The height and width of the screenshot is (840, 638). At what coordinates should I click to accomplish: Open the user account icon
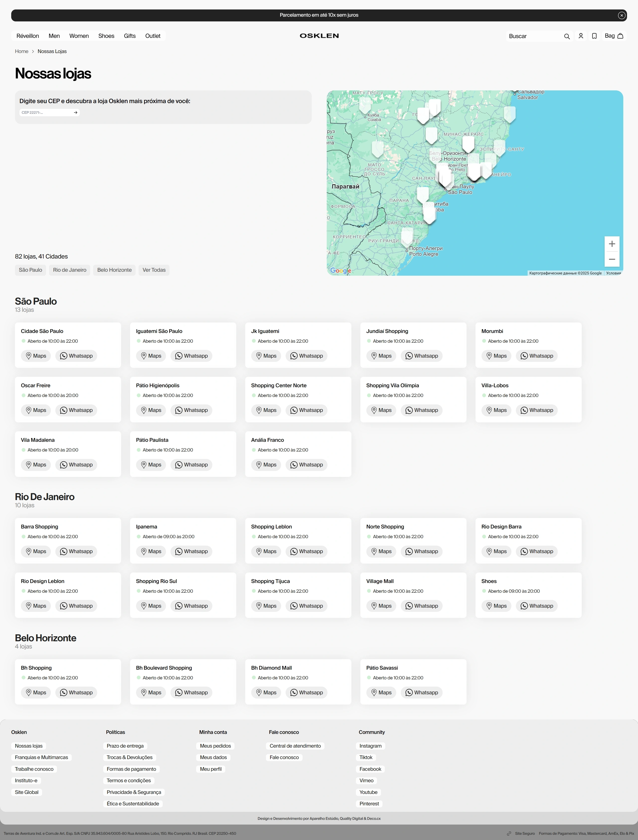click(581, 36)
